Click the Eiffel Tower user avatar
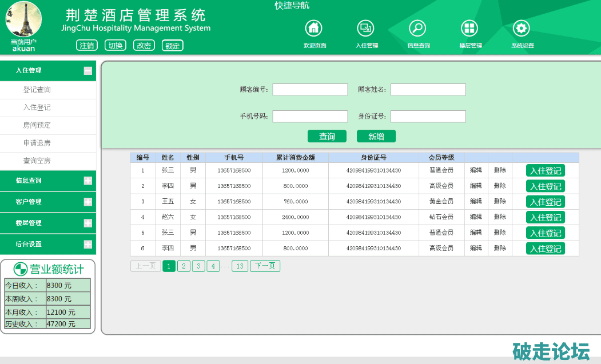Image resolution: width=601 pixels, height=364 pixels. click(x=23, y=19)
